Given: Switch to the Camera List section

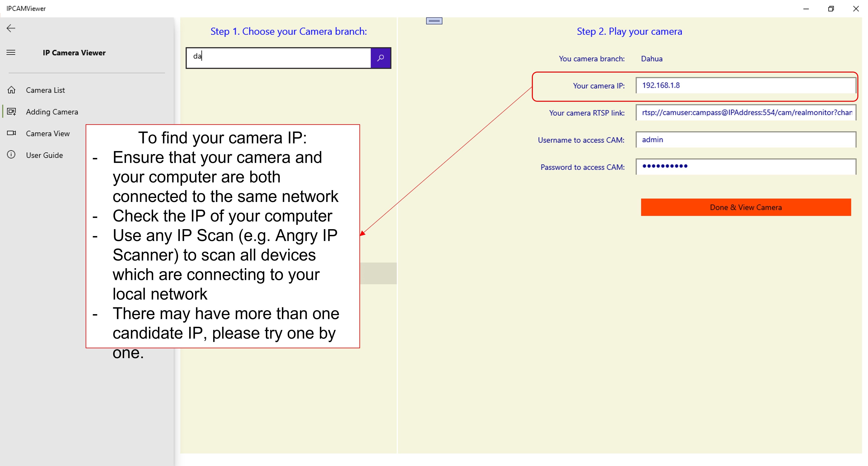Looking at the screenshot, I should point(45,90).
